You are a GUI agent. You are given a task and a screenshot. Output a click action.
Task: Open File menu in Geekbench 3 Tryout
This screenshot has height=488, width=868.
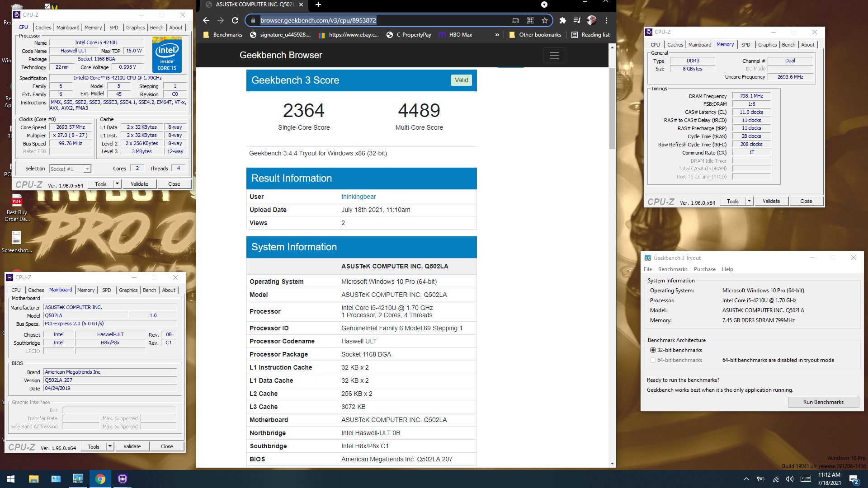[648, 269]
